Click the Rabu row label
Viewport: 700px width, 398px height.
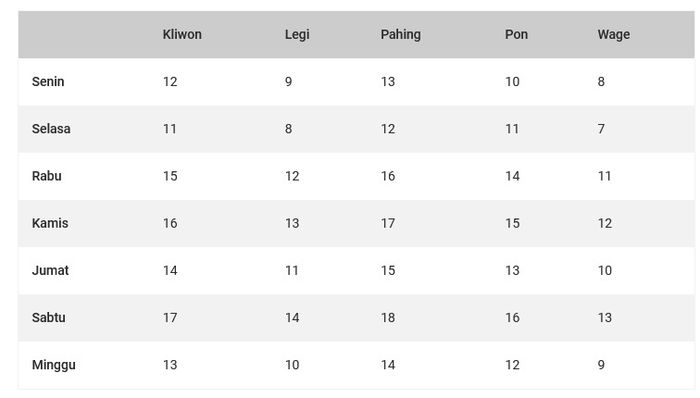click(46, 176)
